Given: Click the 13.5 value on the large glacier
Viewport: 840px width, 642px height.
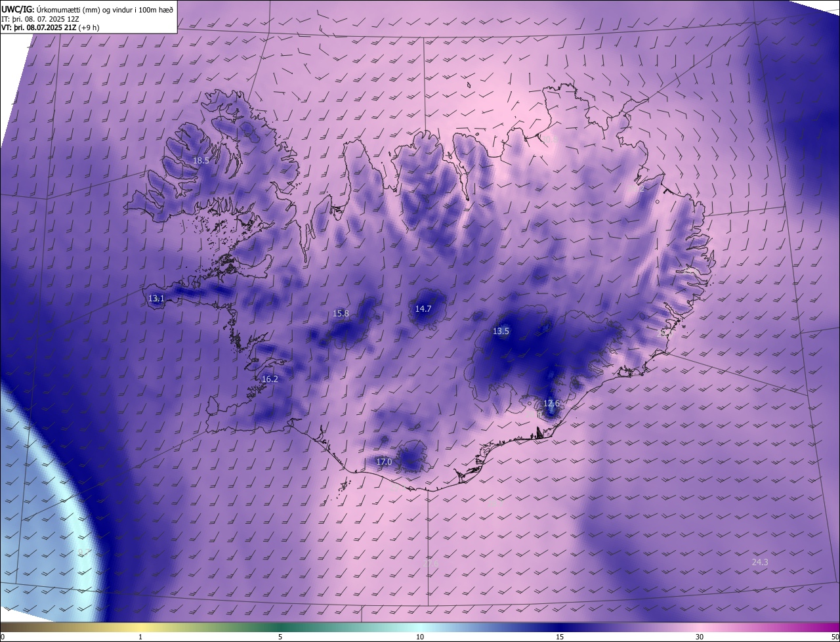Looking at the screenshot, I should pos(501,332).
